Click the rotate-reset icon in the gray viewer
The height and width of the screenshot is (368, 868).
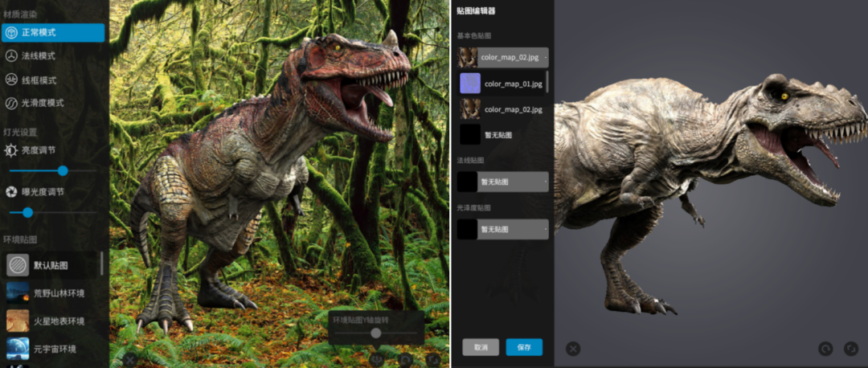click(x=825, y=349)
